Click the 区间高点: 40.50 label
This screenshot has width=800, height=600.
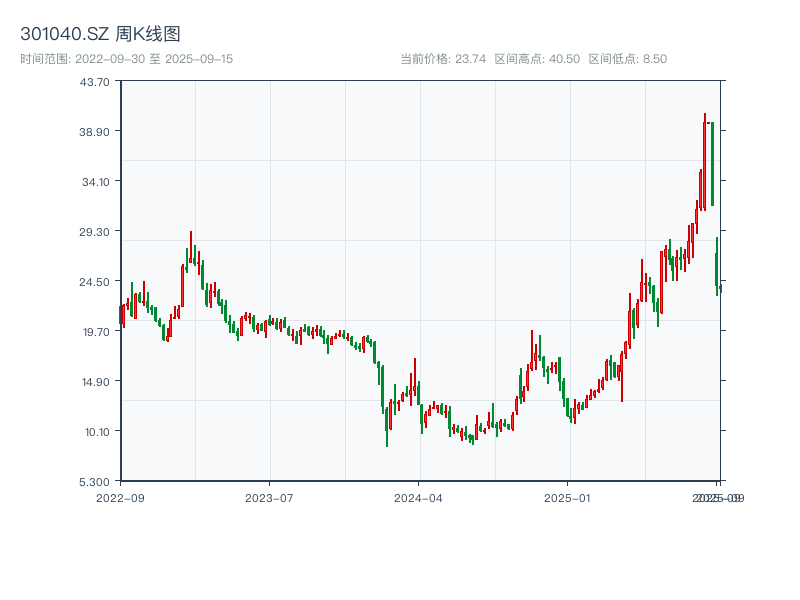click(537, 59)
